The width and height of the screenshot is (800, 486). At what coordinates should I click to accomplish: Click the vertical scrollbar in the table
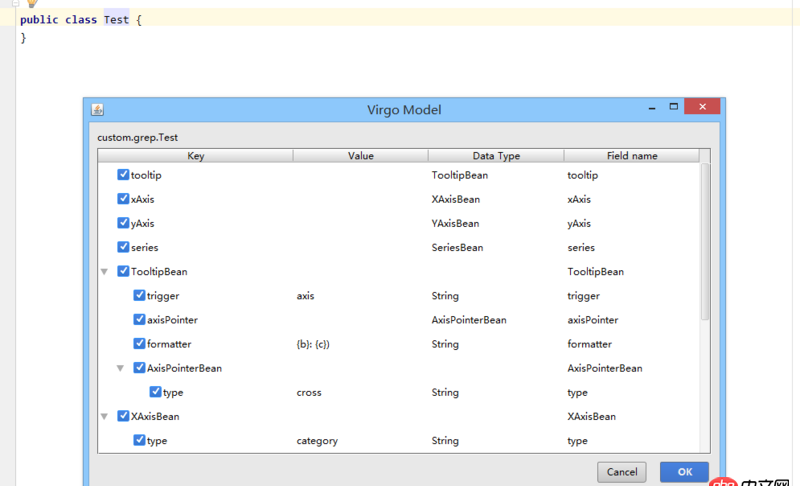pyautogui.click(x=705, y=240)
